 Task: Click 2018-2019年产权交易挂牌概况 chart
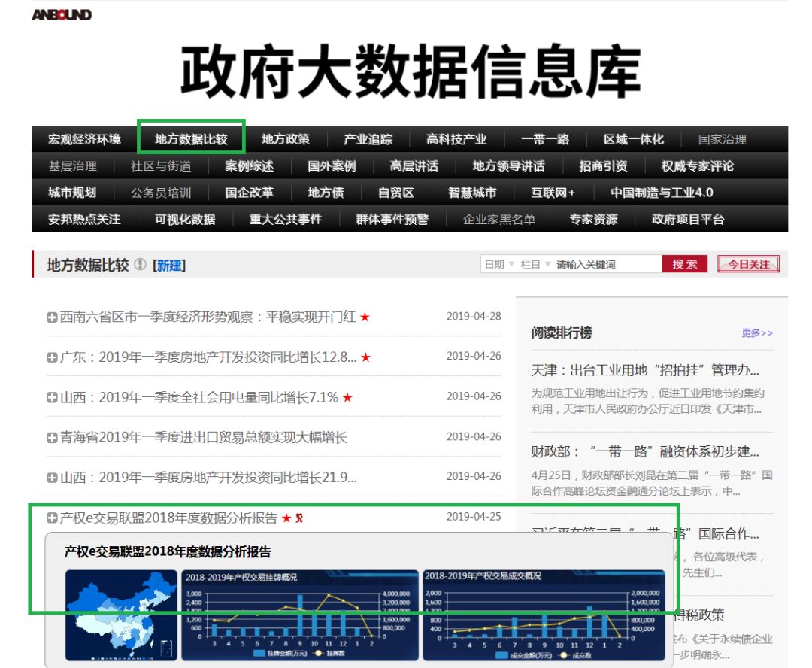(x=300, y=615)
